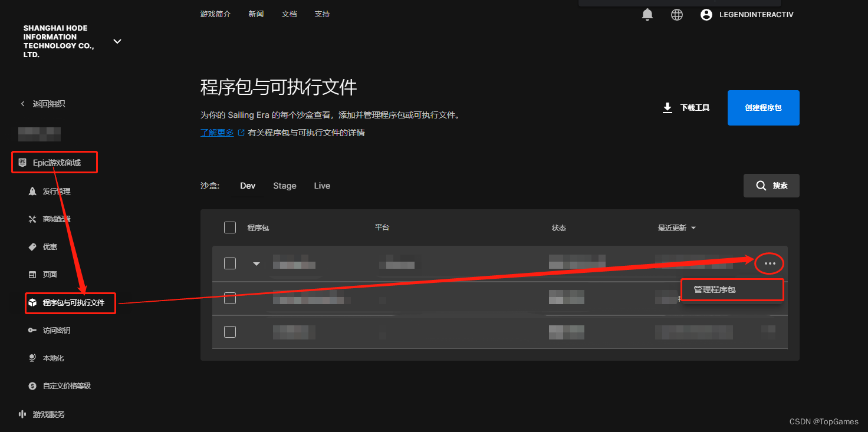Click the 状态 column header
The width and height of the screenshot is (868, 432).
coord(559,227)
